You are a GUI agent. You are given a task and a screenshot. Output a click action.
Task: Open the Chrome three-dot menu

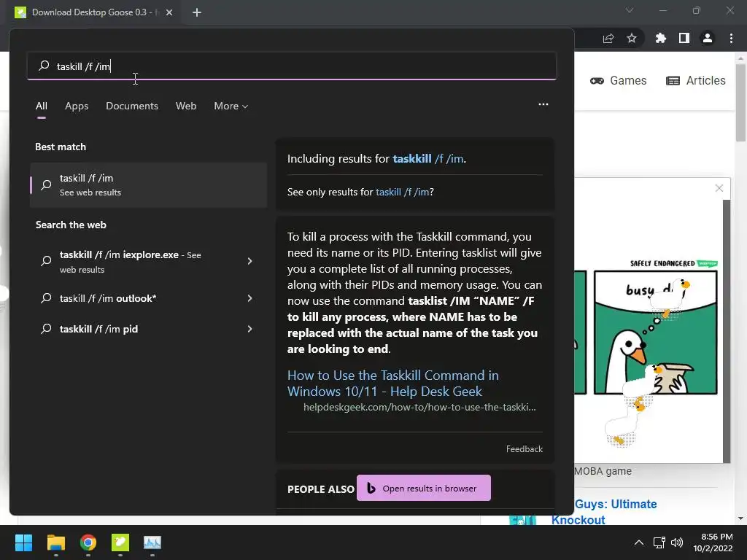(731, 38)
